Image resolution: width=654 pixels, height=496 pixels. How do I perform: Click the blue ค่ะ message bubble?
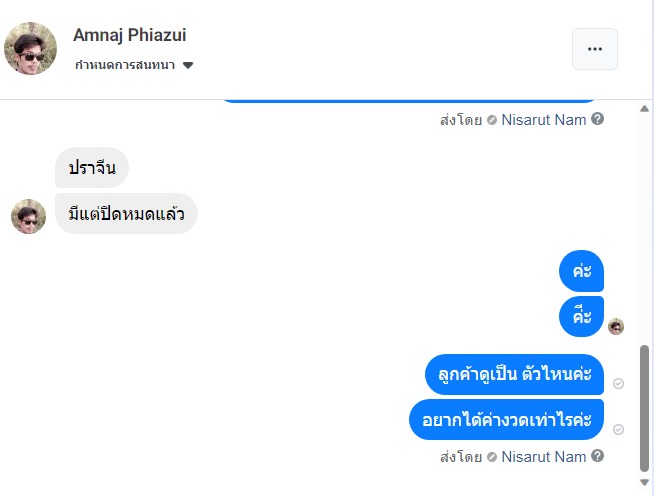[x=581, y=271]
